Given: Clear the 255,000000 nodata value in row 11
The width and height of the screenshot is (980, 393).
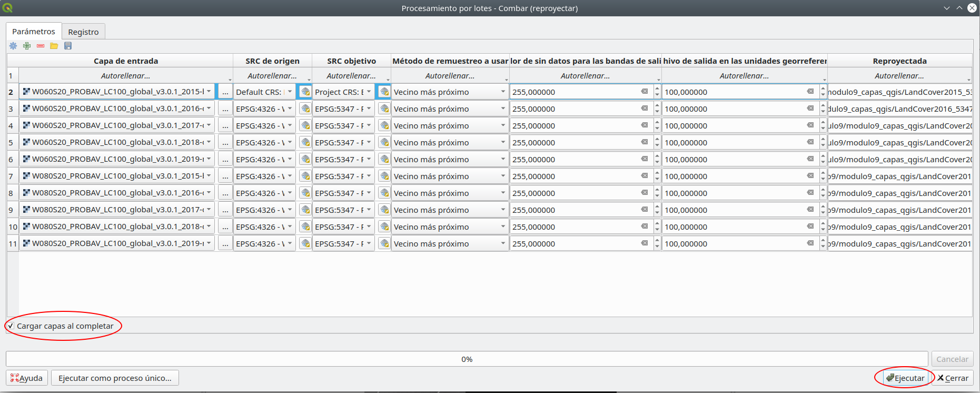Looking at the screenshot, I should click(x=644, y=243).
